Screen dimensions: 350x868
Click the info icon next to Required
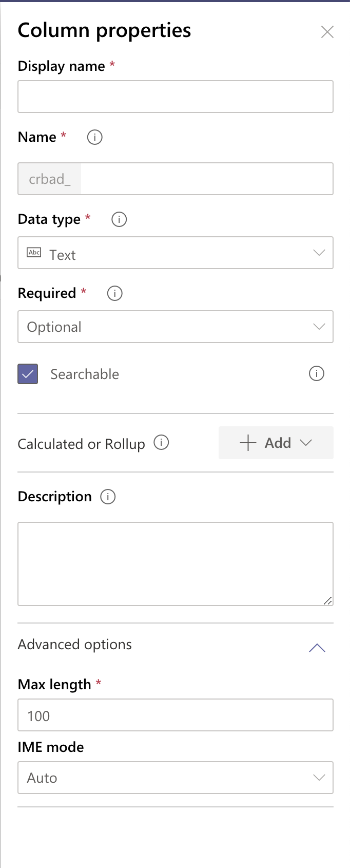coord(114,293)
